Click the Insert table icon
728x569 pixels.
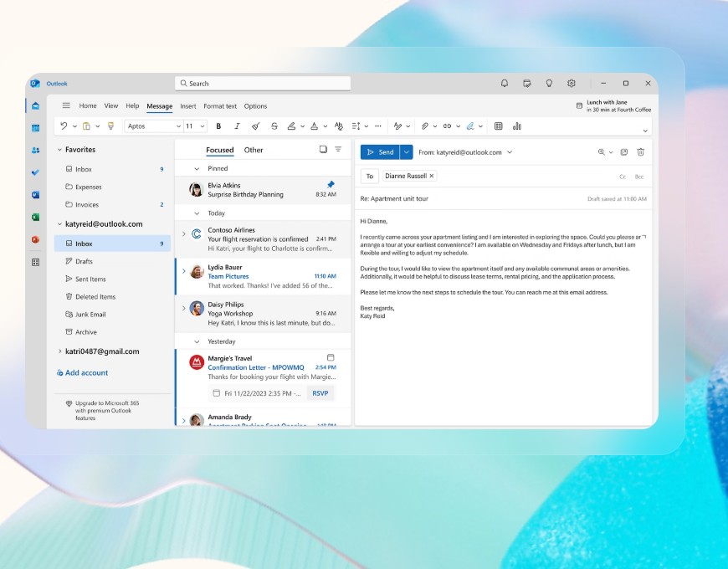click(x=498, y=126)
